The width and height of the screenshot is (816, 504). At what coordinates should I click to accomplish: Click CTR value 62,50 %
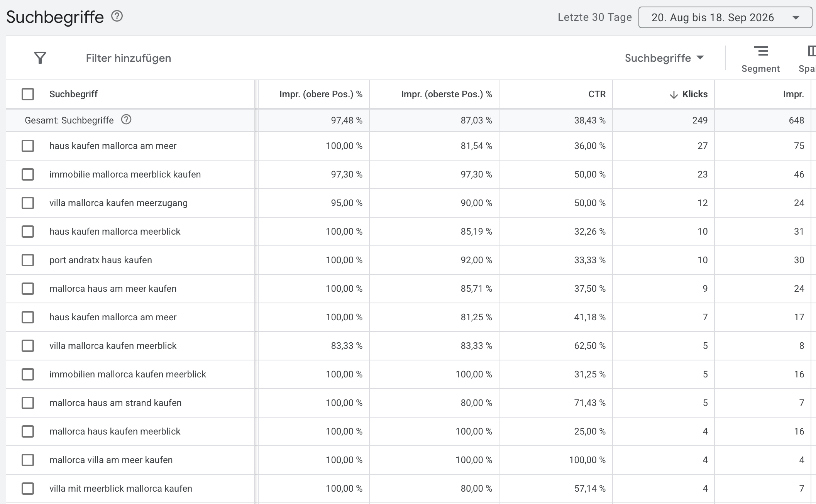click(590, 346)
